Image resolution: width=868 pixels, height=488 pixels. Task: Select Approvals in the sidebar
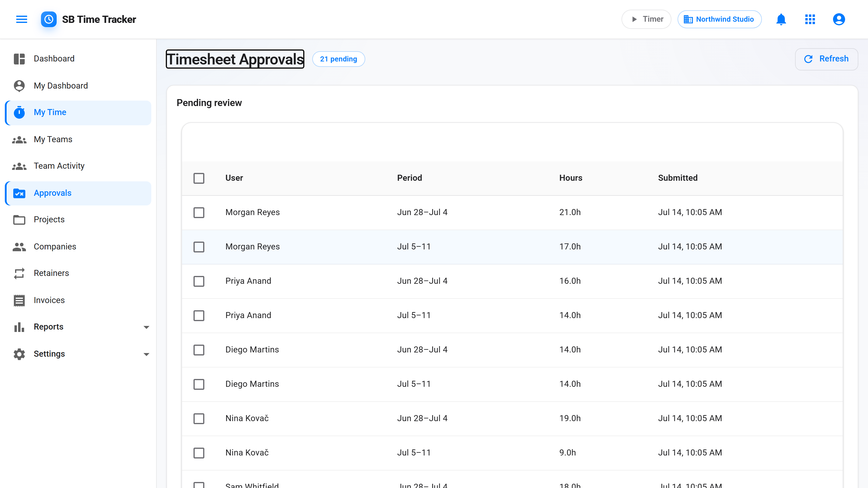78,193
